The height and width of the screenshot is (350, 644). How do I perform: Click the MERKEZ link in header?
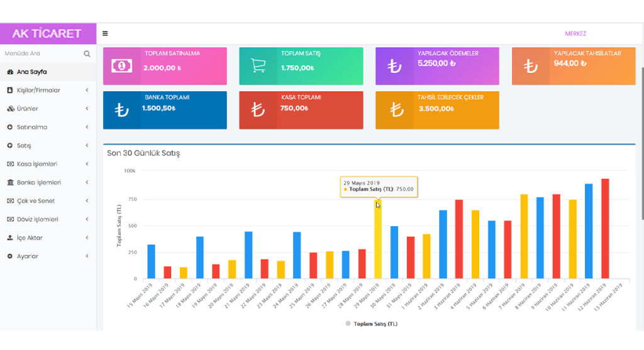coord(575,34)
